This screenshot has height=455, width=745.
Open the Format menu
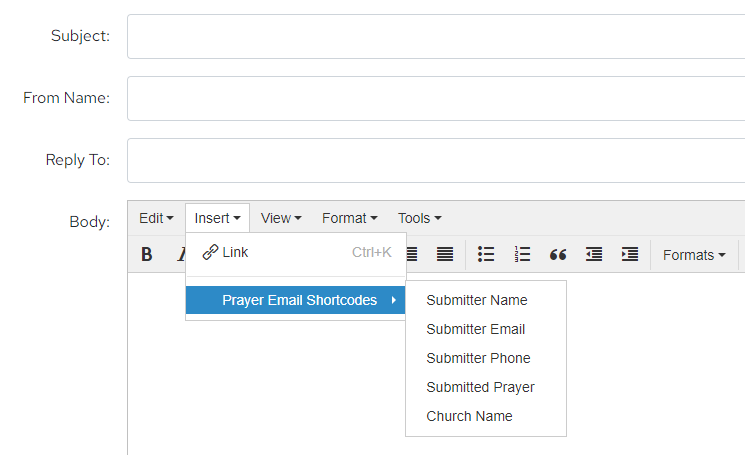coord(349,218)
